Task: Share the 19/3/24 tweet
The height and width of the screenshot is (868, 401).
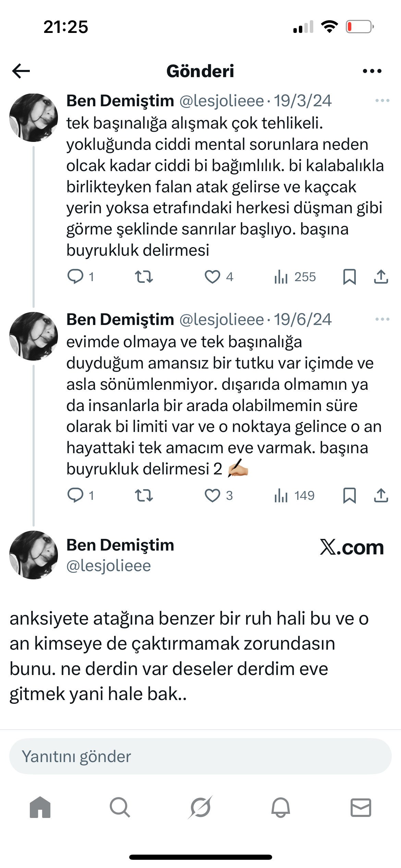Action: click(381, 277)
